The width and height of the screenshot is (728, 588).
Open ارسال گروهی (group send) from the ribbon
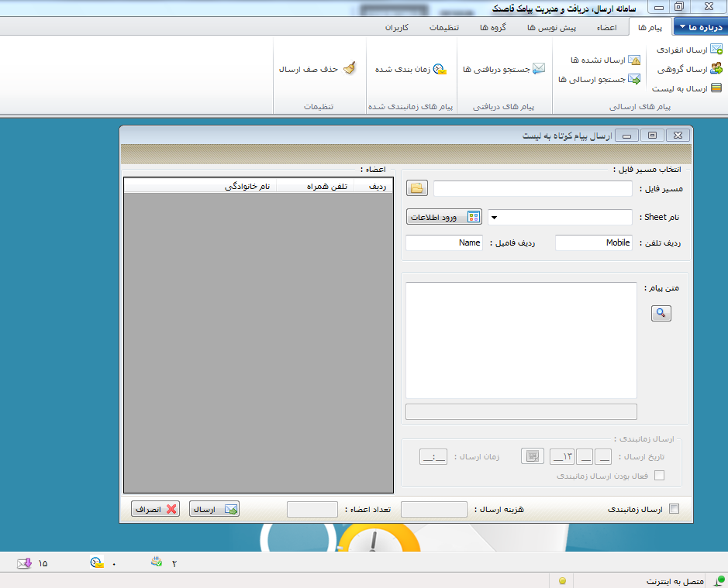716,69
